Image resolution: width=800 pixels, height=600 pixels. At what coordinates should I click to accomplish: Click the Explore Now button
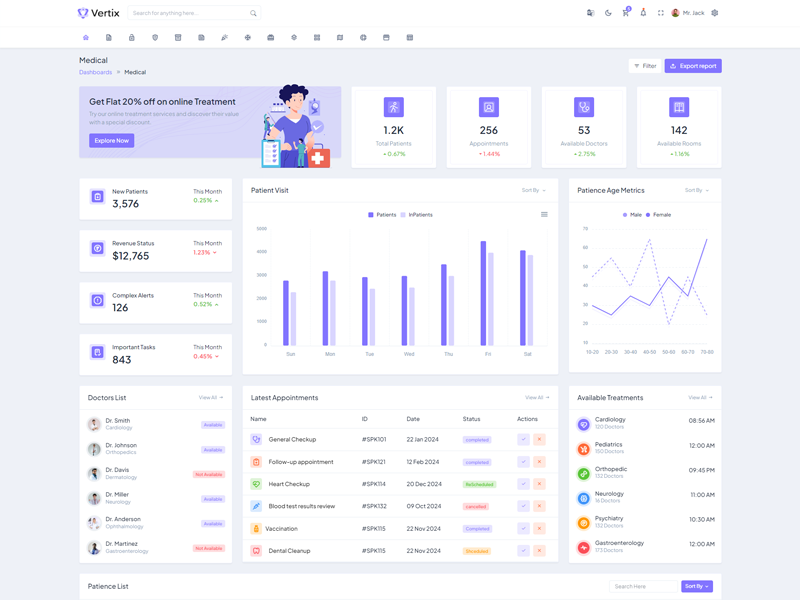(x=111, y=141)
